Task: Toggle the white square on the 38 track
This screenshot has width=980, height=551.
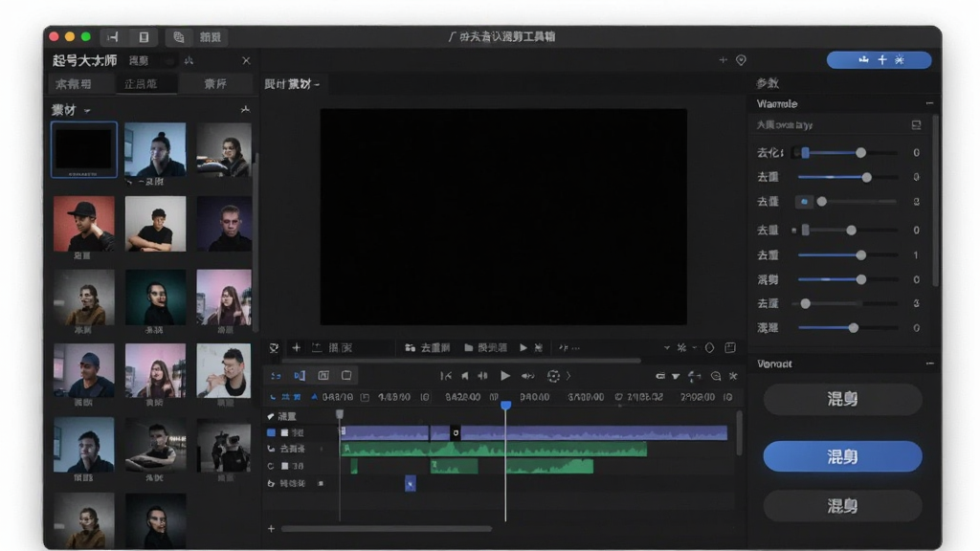Action: tap(284, 466)
